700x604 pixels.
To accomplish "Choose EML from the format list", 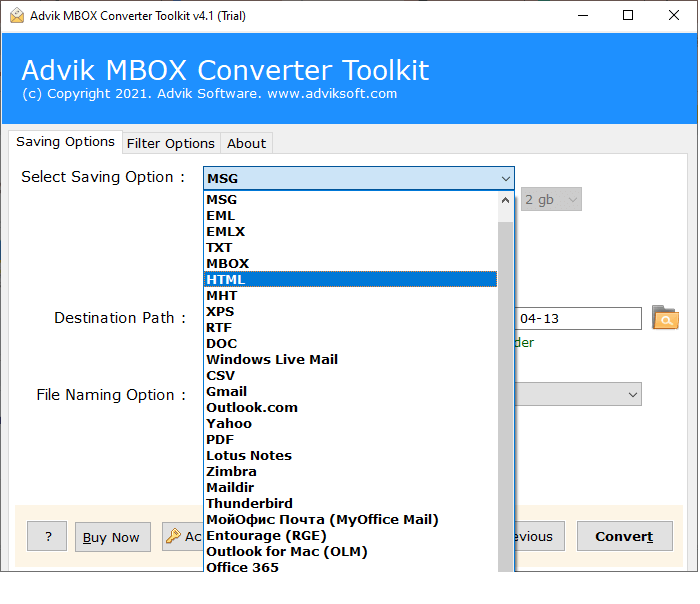I will (x=350, y=216).
